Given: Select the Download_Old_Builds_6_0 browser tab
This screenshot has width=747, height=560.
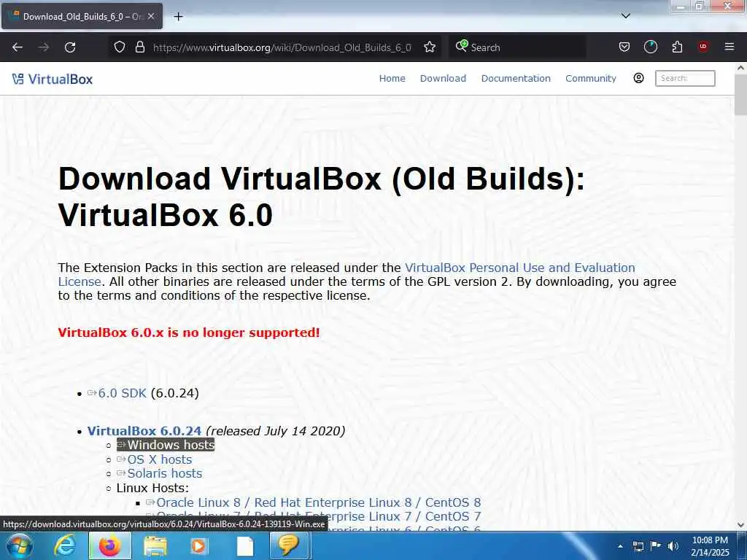Looking at the screenshot, I should (82, 16).
